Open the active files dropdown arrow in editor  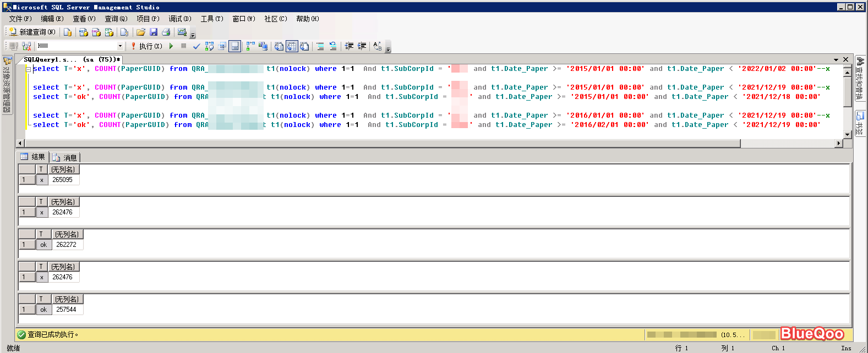tap(836, 59)
